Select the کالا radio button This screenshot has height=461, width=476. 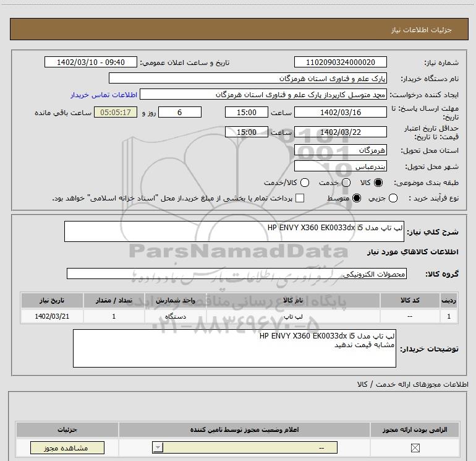coord(378,183)
